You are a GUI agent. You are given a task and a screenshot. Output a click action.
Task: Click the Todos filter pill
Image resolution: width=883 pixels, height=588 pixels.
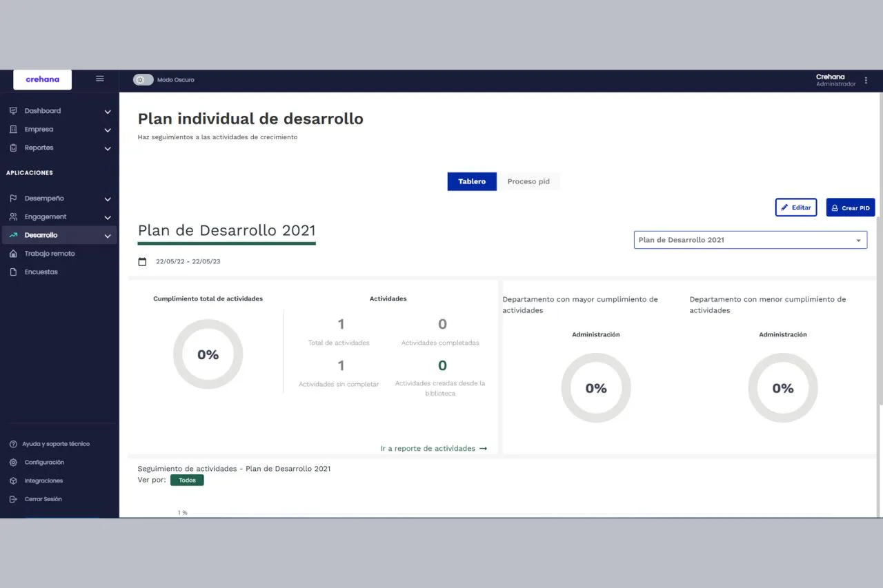(187, 480)
